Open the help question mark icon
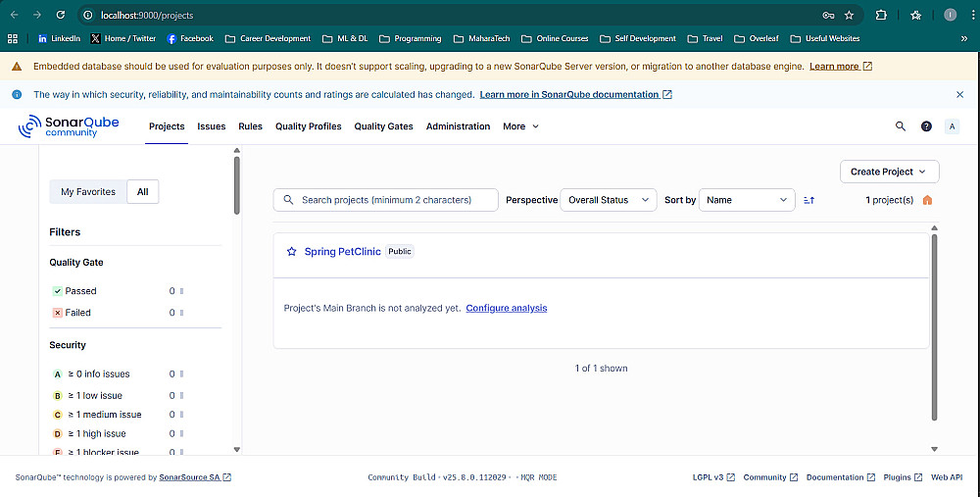Screen dimensions: 980x497 point(926,126)
